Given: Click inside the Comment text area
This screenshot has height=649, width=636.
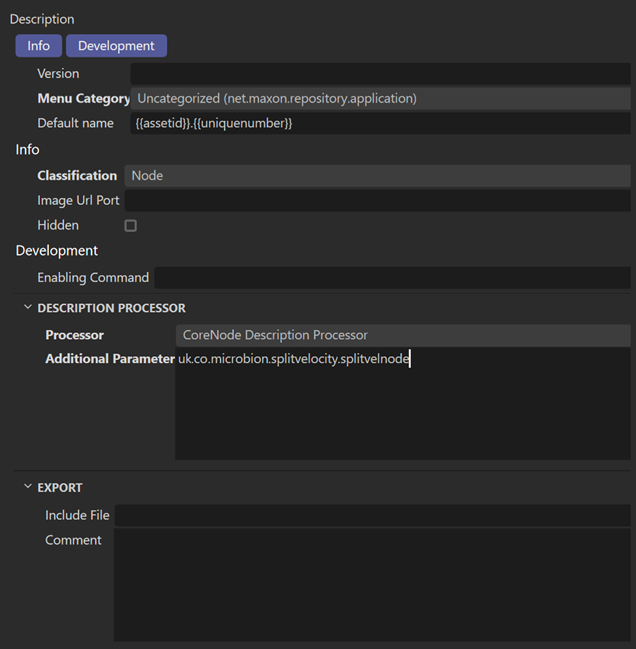Looking at the screenshot, I should point(372,585).
